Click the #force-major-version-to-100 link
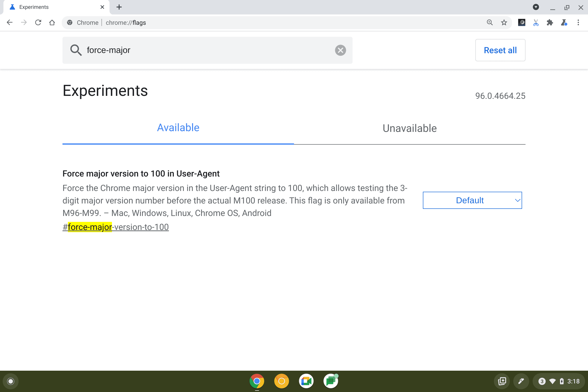Screen dimensions: 588x392 [115, 227]
